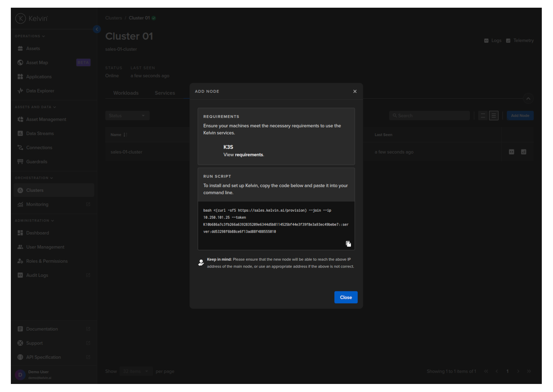Close the Add Node dialog with X
The width and height of the screenshot is (553, 392).
pyautogui.click(x=355, y=91)
